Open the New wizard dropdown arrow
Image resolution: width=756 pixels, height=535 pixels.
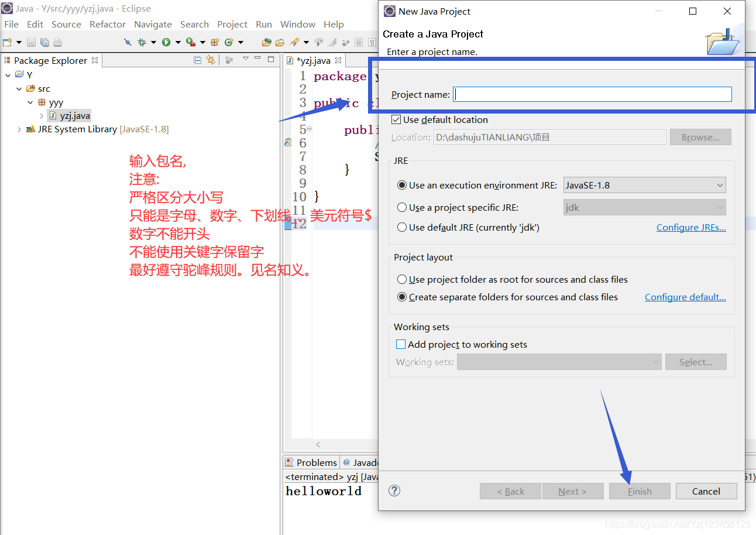19,42
